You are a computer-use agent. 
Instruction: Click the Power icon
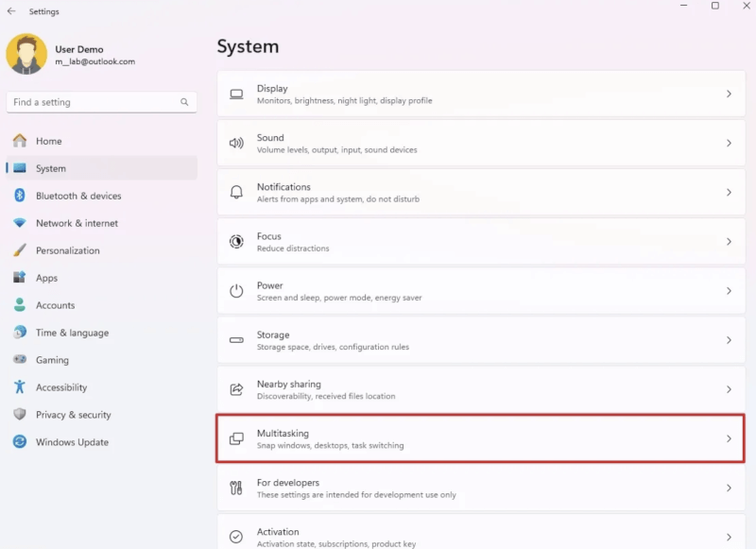click(x=236, y=291)
